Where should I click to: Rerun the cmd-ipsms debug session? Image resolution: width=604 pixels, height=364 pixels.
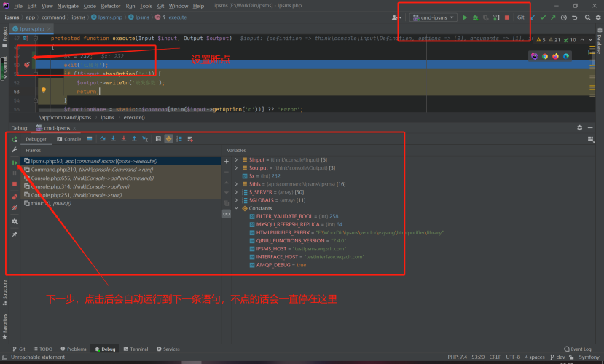(15, 139)
